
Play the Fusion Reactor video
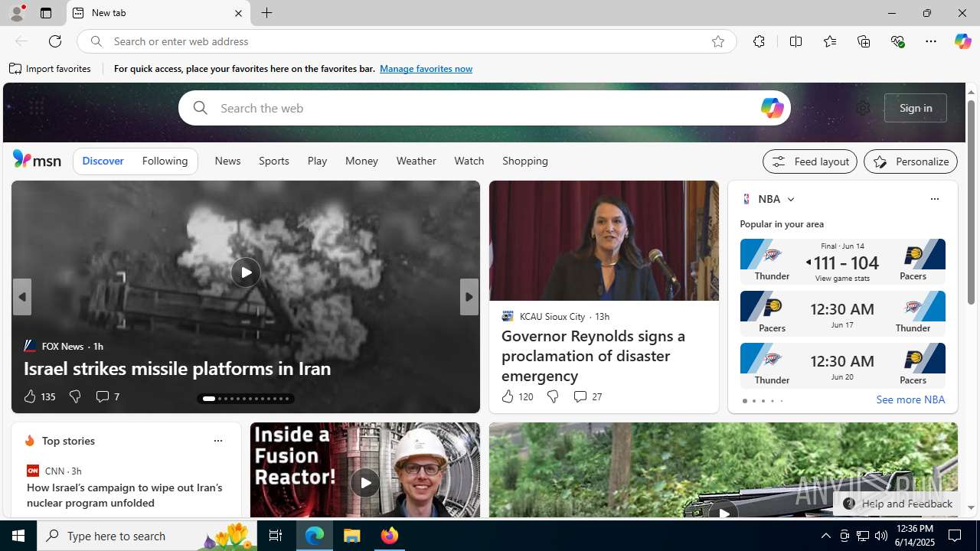pos(365,483)
